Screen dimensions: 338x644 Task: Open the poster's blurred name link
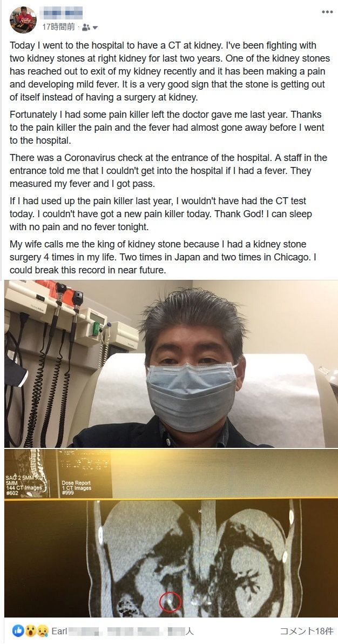point(62,13)
